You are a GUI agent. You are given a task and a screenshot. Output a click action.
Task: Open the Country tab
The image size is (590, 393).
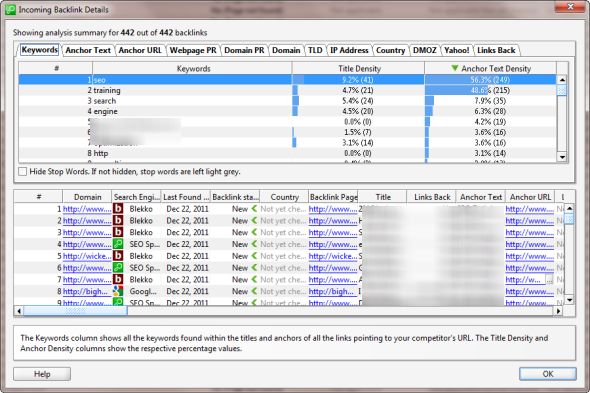click(x=390, y=50)
